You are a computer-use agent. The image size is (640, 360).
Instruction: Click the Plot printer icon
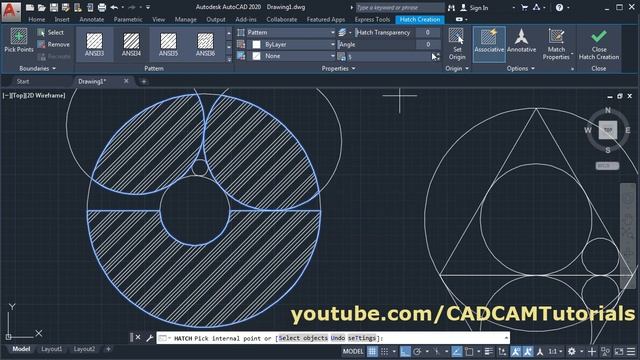102,7
